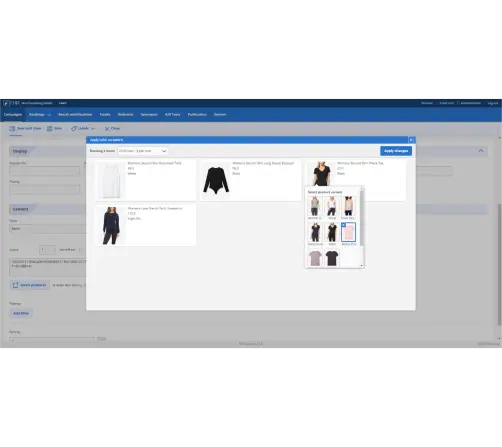Click the Insert products button
502x447 pixels.
tap(29, 285)
